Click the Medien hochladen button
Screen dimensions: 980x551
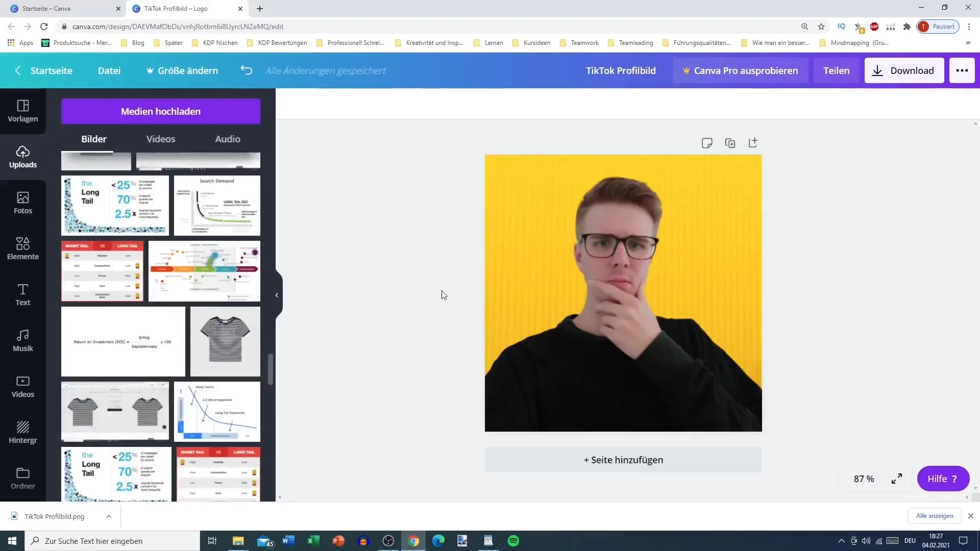[x=161, y=111]
